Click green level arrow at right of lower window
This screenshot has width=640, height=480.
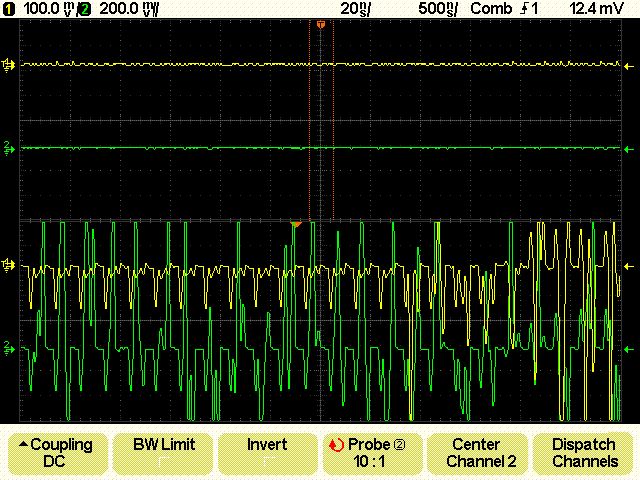tap(629, 349)
